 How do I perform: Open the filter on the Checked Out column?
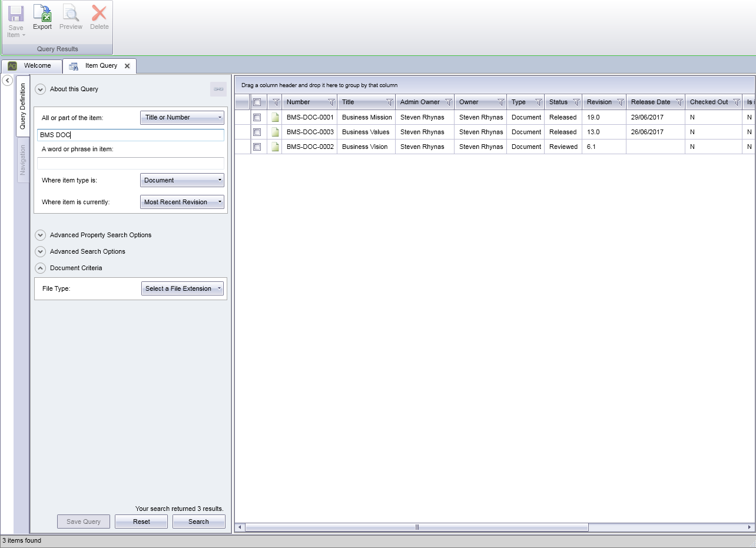(x=736, y=102)
